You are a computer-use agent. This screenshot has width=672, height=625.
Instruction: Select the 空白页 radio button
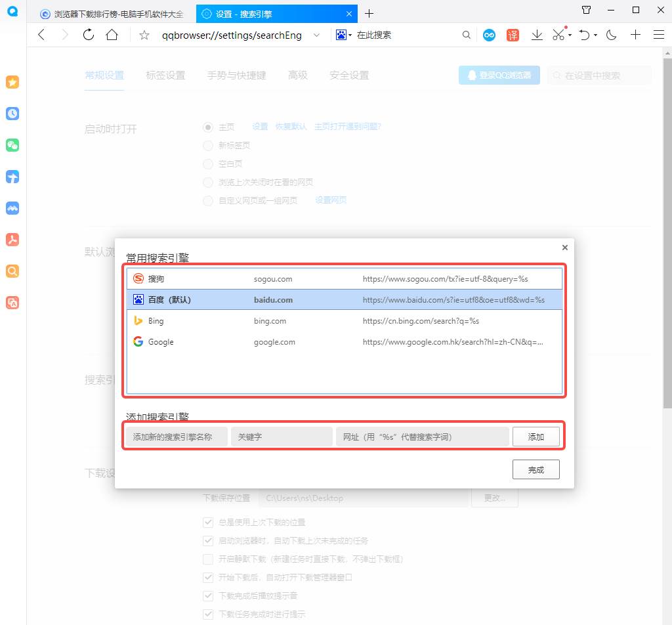click(208, 164)
